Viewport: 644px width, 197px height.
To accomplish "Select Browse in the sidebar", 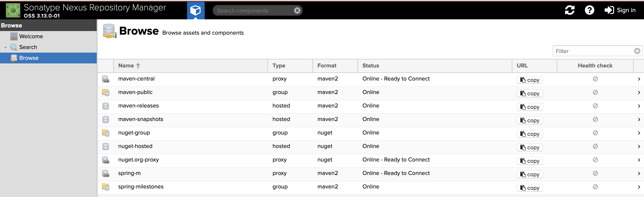I will 48,58.
